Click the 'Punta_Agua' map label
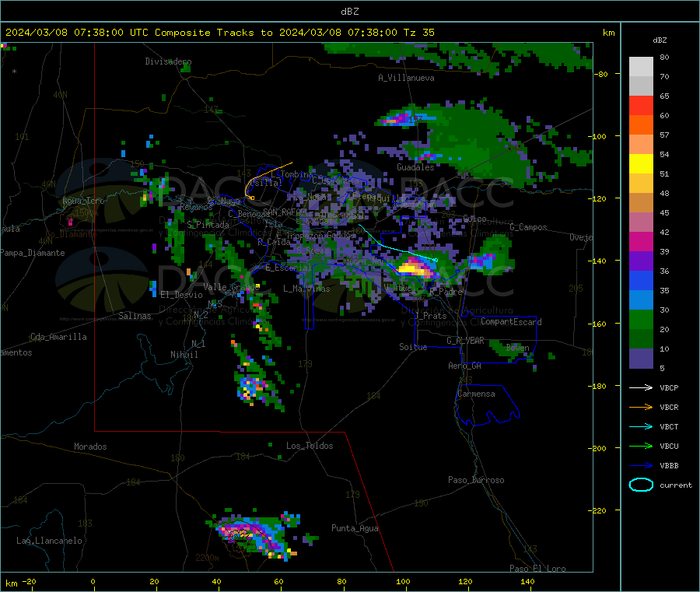This screenshot has height=592, width=700. pyautogui.click(x=355, y=528)
